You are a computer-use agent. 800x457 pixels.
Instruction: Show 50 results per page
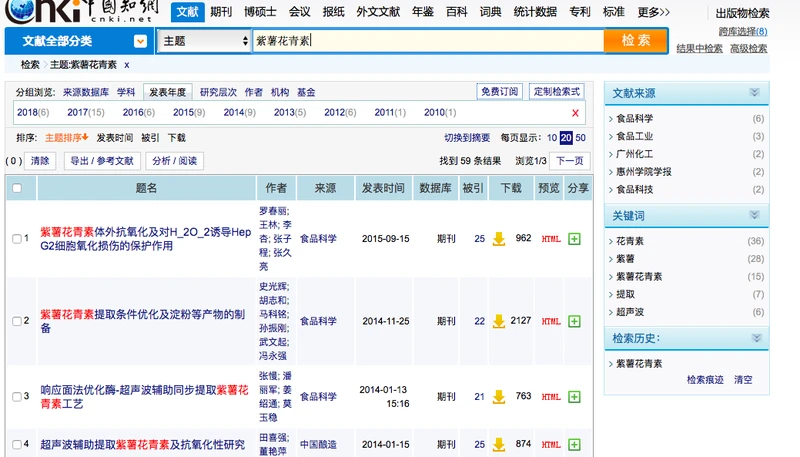coord(581,138)
